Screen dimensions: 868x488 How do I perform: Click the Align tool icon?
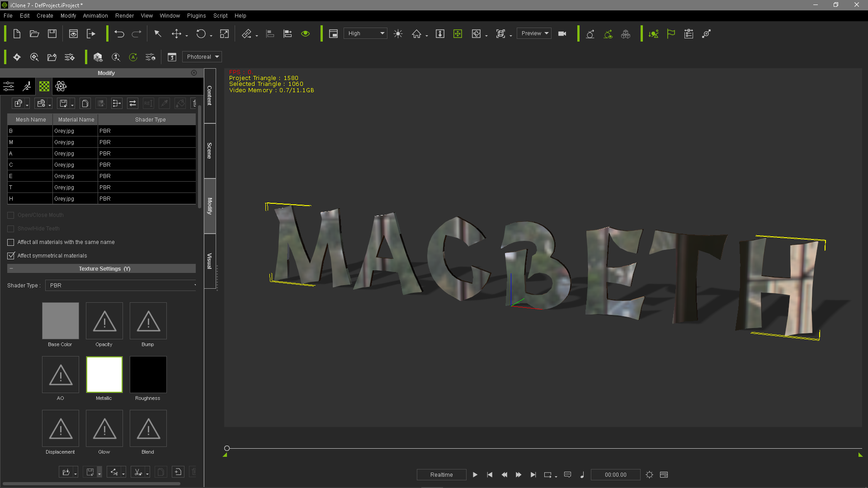270,33
